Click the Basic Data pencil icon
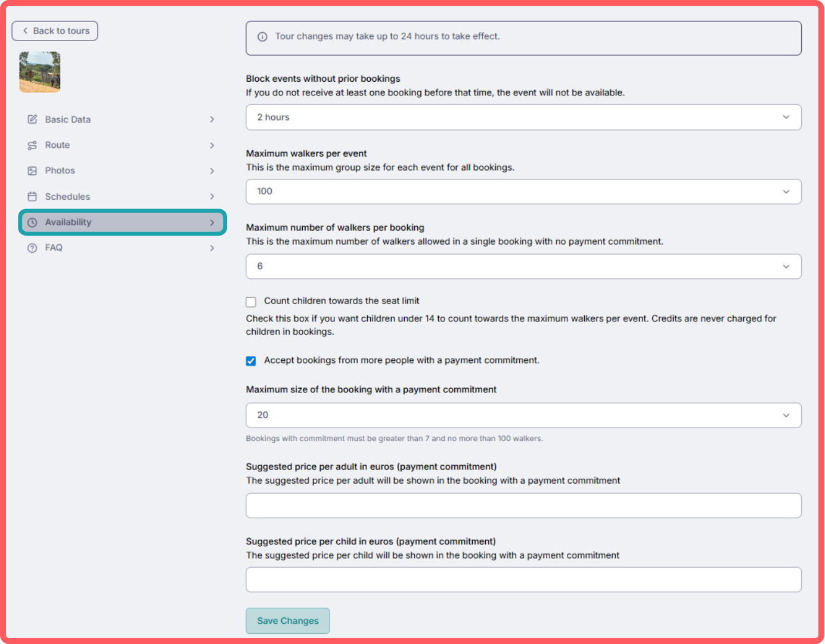 [32, 119]
